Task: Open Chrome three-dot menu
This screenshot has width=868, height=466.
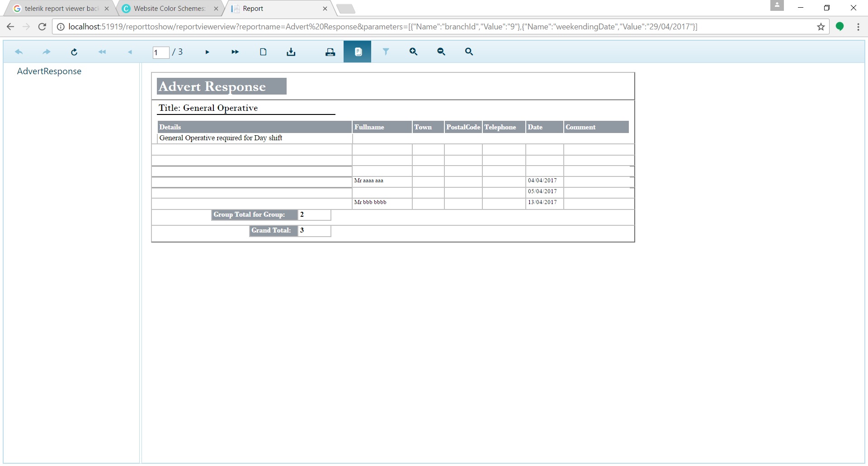Action: coord(858,27)
